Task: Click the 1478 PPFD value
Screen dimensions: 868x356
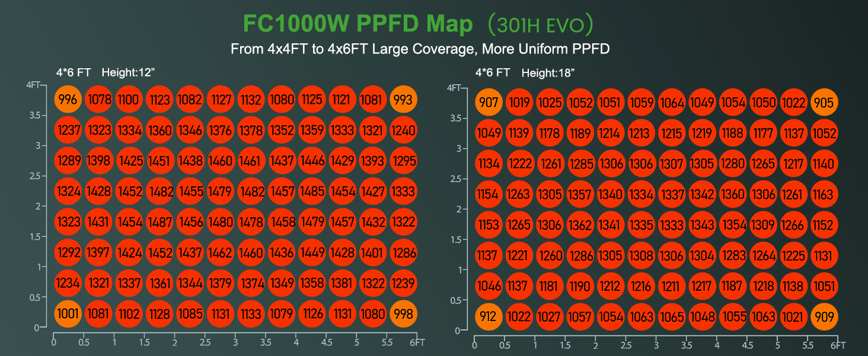Action: click(x=251, y=223)
